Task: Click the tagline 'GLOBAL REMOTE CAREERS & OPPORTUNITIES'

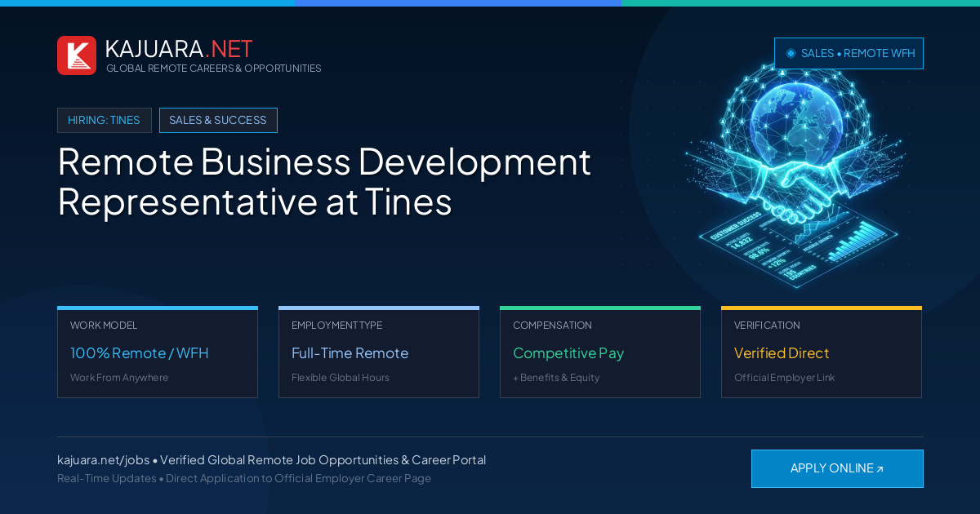Action: pyautogui.click(x=214, y=69)
